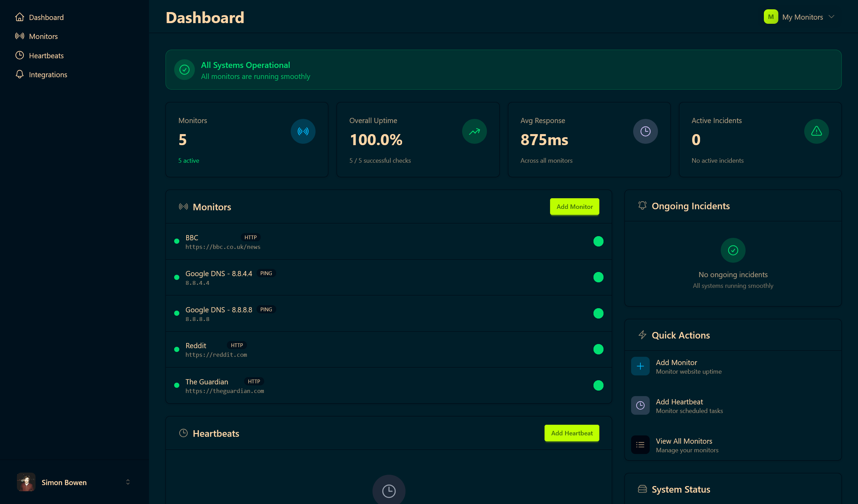Viewport: 858px width, 504px height.
Task: Click the Active Incidents warning icon
Action: [816, 131]
